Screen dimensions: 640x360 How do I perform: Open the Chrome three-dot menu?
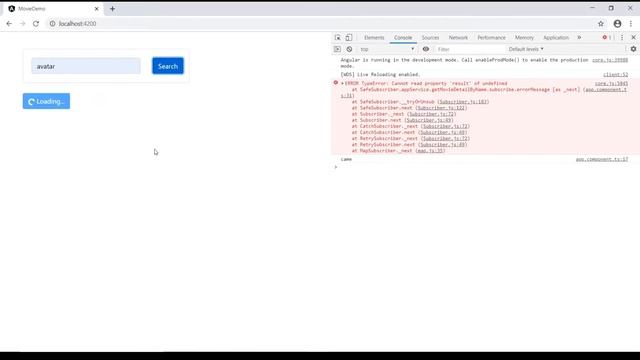pos(631,24)
